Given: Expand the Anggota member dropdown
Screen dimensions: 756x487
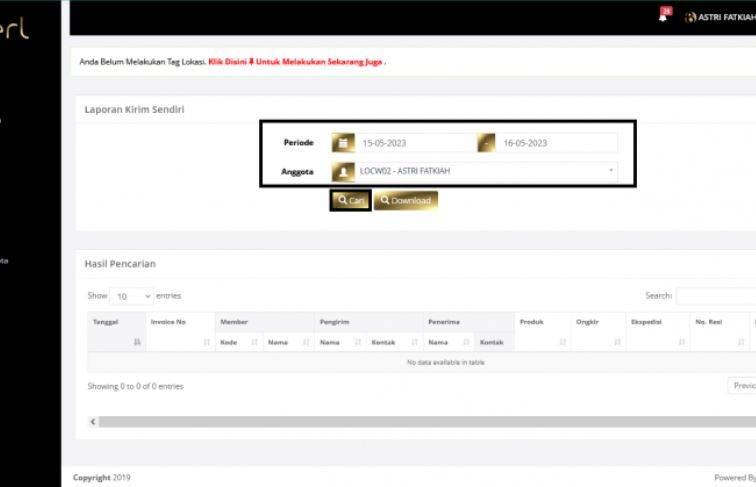Looking at the screenshot, I should (x=610, y=171).
